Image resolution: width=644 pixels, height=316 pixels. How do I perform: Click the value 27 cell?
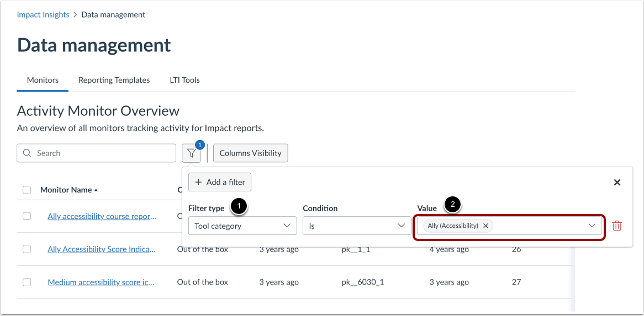[516, 282]
